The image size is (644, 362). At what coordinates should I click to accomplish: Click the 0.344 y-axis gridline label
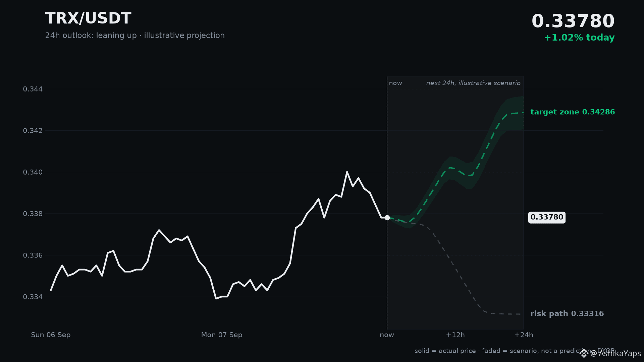(x=33, y=89)
